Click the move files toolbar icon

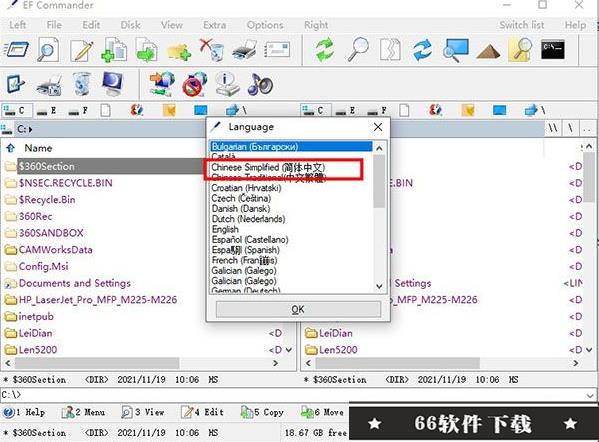click(x=147, y=50)
